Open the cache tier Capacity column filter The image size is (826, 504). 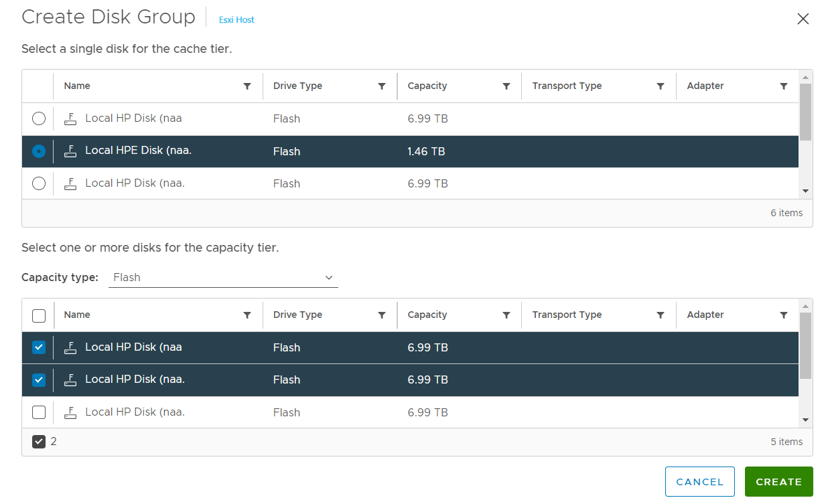point(506,86)
